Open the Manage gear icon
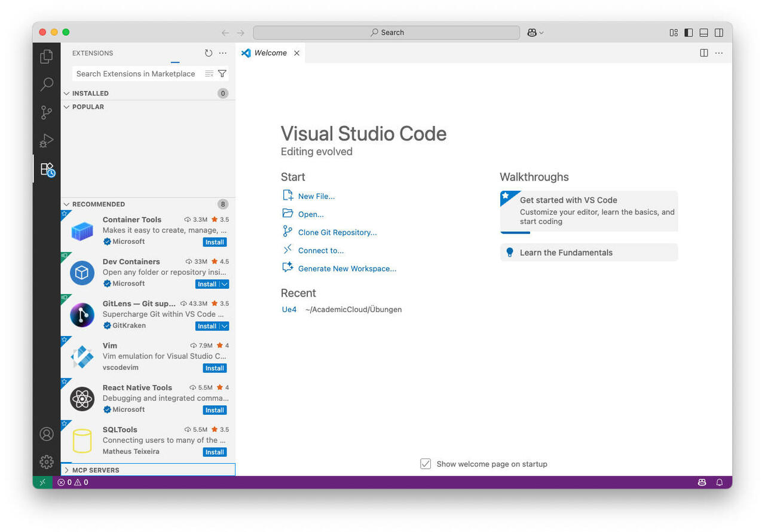Viewport: 765px width, 532px height. click(x=47, y=461)
